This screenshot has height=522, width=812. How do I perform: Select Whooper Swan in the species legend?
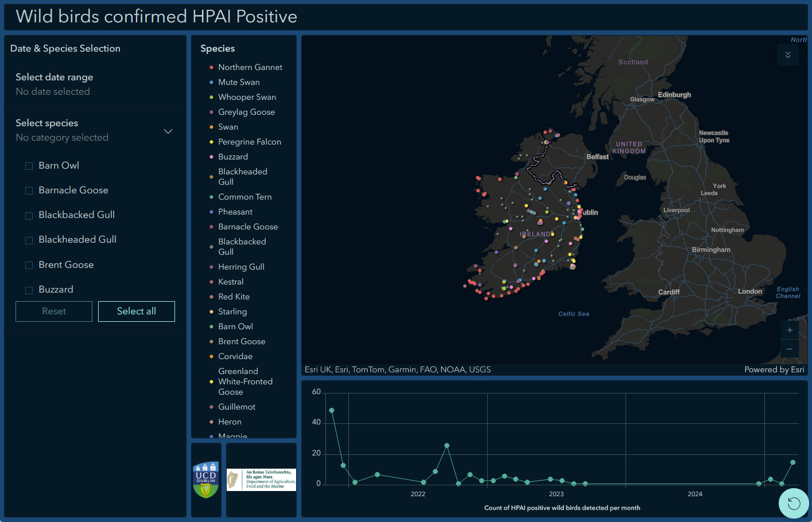click(247, 98)
